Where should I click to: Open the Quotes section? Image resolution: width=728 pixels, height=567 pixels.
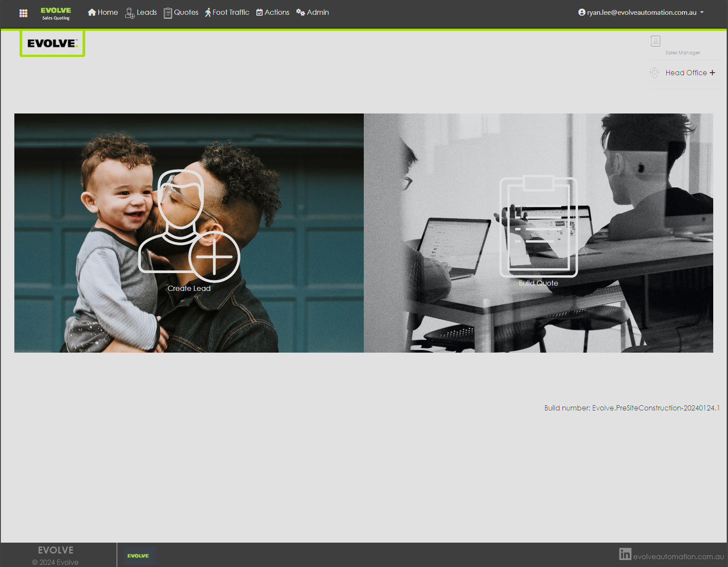point(181,13)
